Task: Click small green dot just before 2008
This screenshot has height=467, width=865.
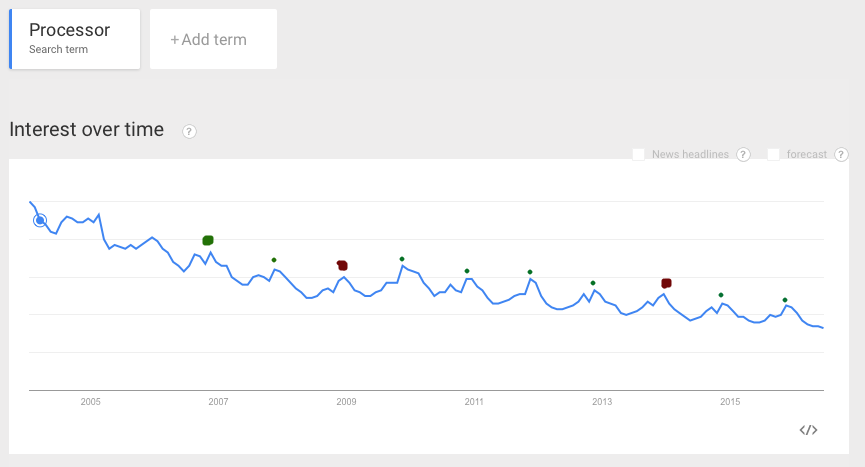Action: coord(274,260)
